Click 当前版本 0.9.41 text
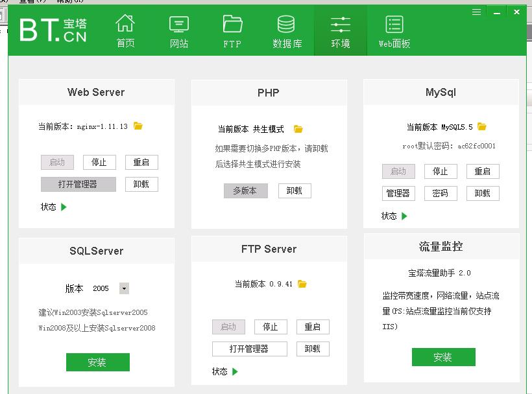This screenshot has width=532, height=394. (x=263, y=284)
